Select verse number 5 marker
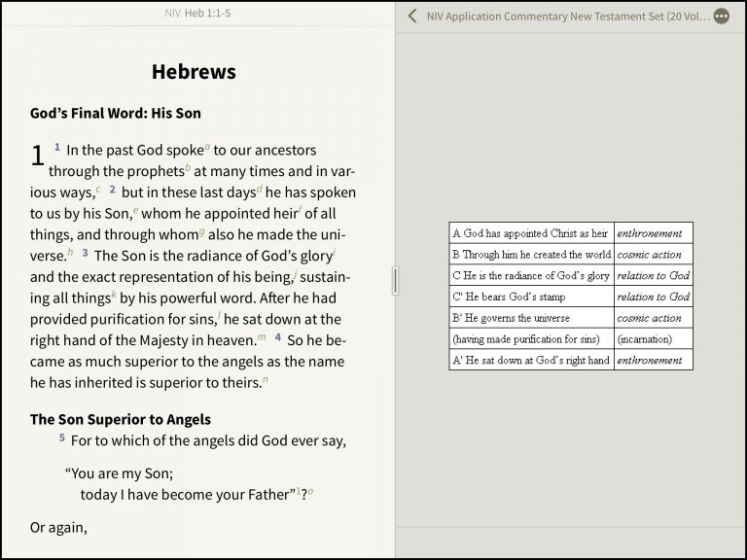The image size is (747, 560). click(62, 437)
